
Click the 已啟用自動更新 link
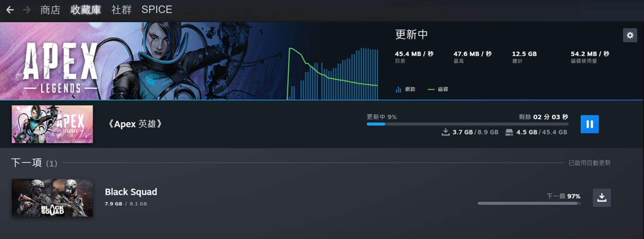point(589,163)
